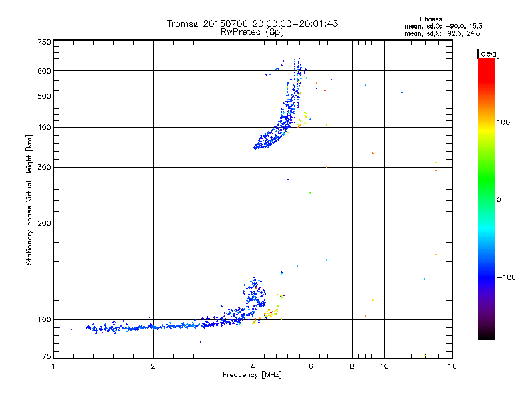Click the 'Frequency [MHz]' axis title
The height and width of the screenshot is (399, 532).
click(x=252, y=375)
